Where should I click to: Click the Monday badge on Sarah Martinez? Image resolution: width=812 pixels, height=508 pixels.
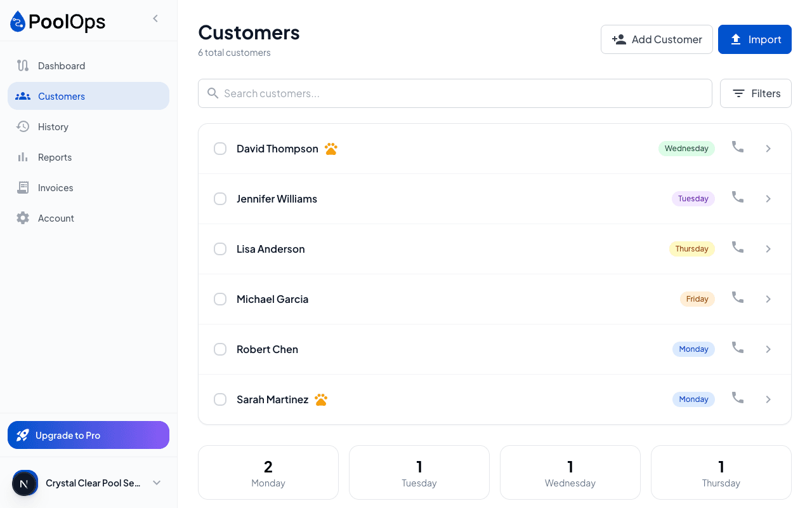point(693,399)
